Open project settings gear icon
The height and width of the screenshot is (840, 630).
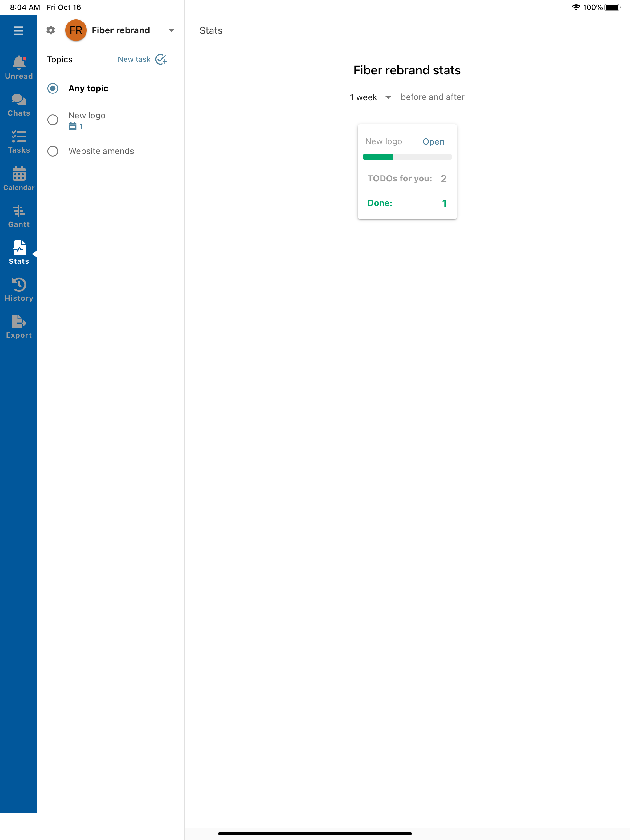click(x=50, y=30)
